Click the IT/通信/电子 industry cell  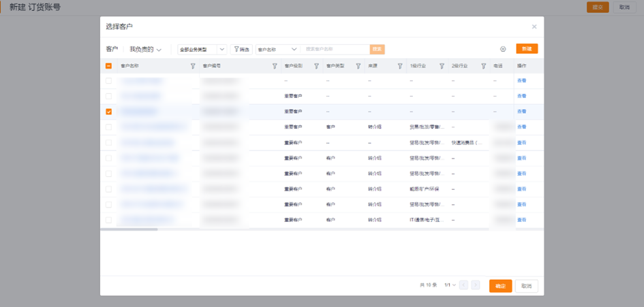coord(427,220)
